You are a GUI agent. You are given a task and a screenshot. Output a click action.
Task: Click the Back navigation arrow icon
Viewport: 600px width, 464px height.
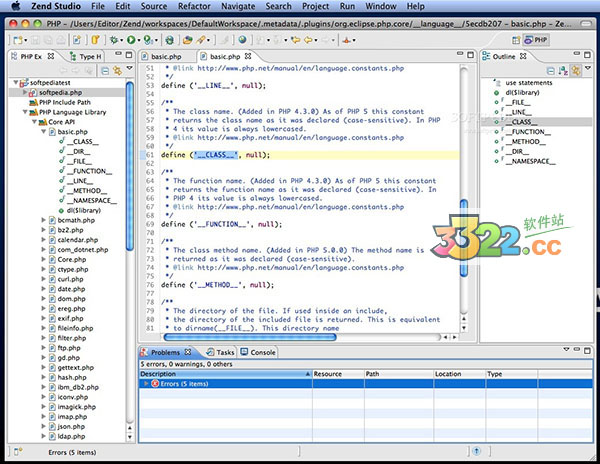click(308, 40)
